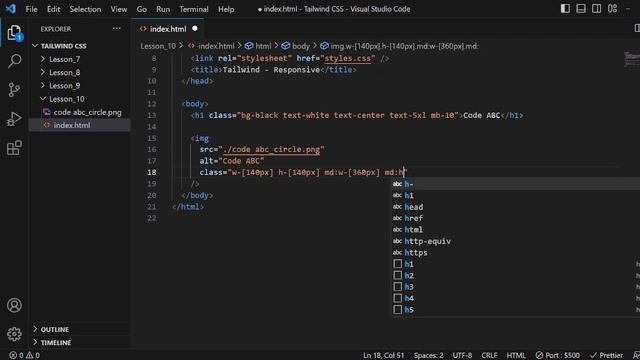The width and height of the screenshot is (640, 360).
Task: Open the Go menu
Action: (142, 9)
